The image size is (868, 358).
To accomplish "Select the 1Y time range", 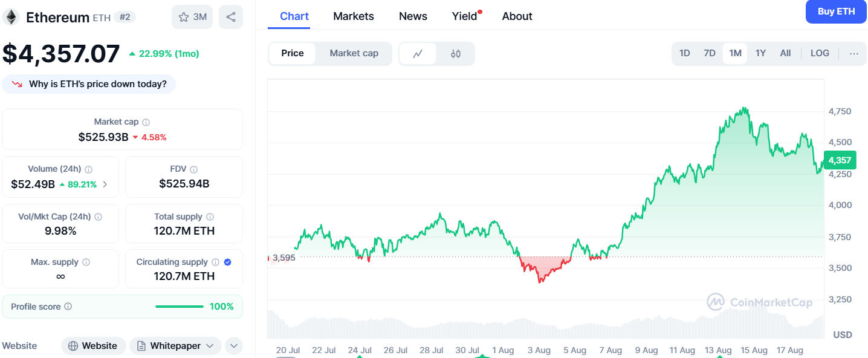I will tap(760, 53).
